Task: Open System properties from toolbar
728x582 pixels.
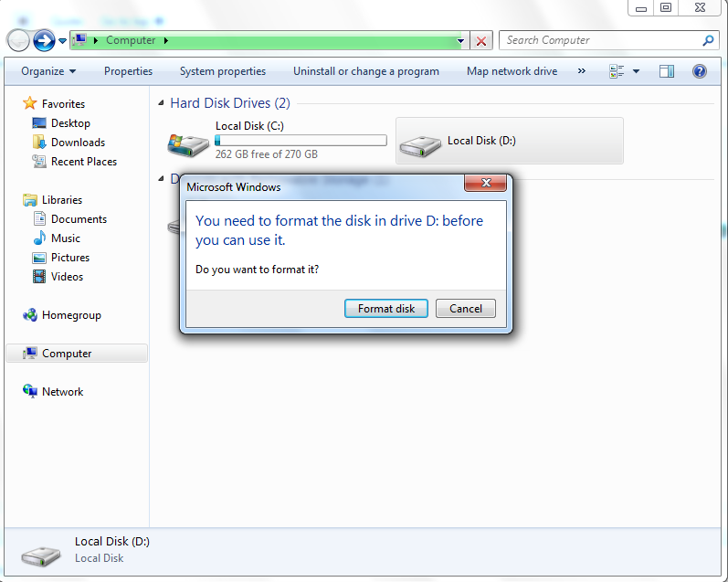Action: coord(223,71)
